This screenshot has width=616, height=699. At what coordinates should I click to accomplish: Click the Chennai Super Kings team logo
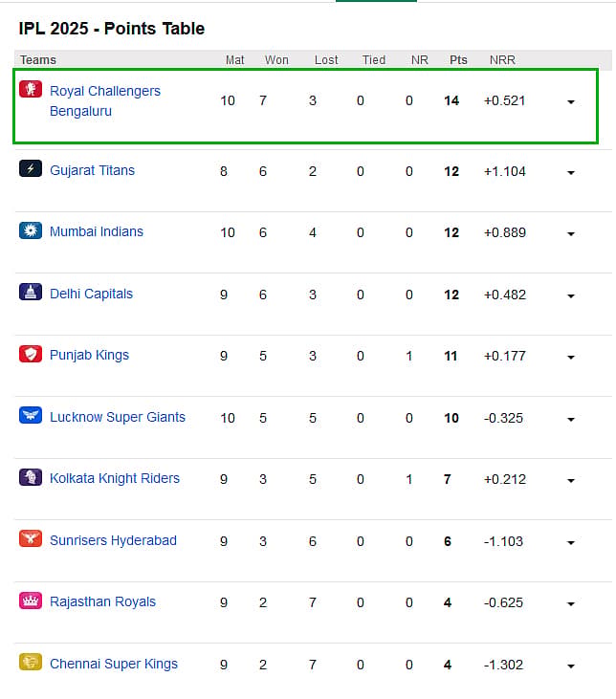pos(31,662)
